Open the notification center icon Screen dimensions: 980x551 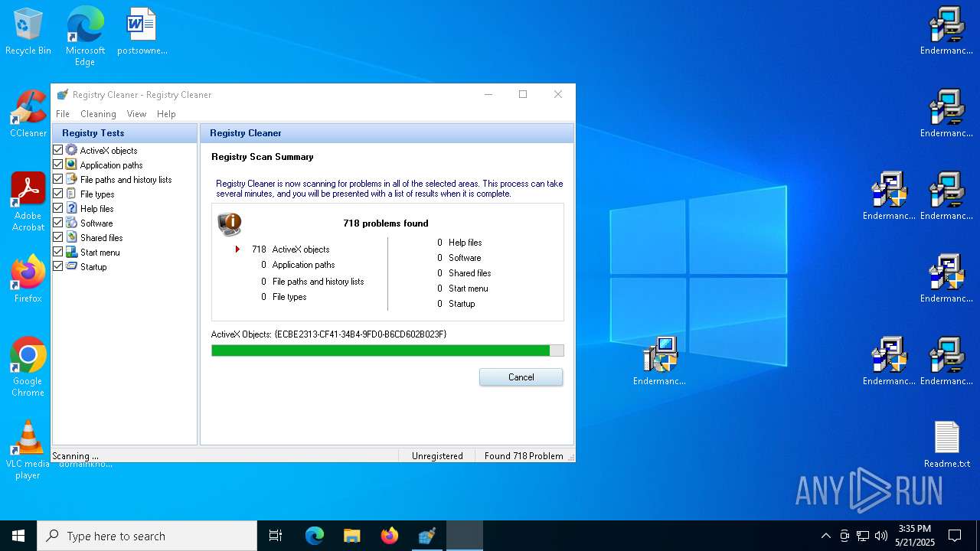(955, 536)
